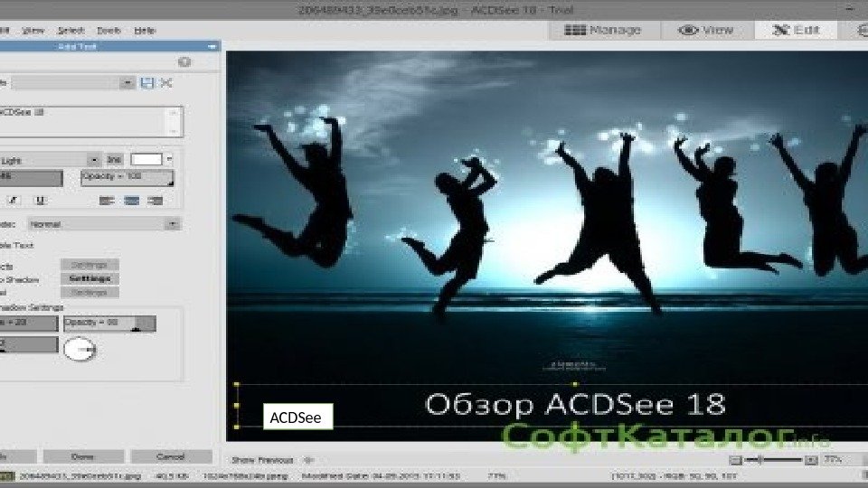
Task: Expand the text color dropdown arrow
Action: (169, 159)
